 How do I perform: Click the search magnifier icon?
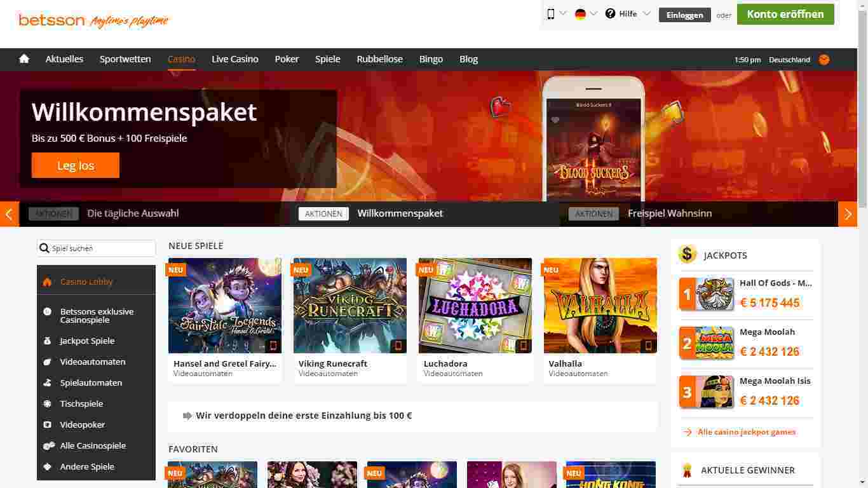tap(44, 248)
